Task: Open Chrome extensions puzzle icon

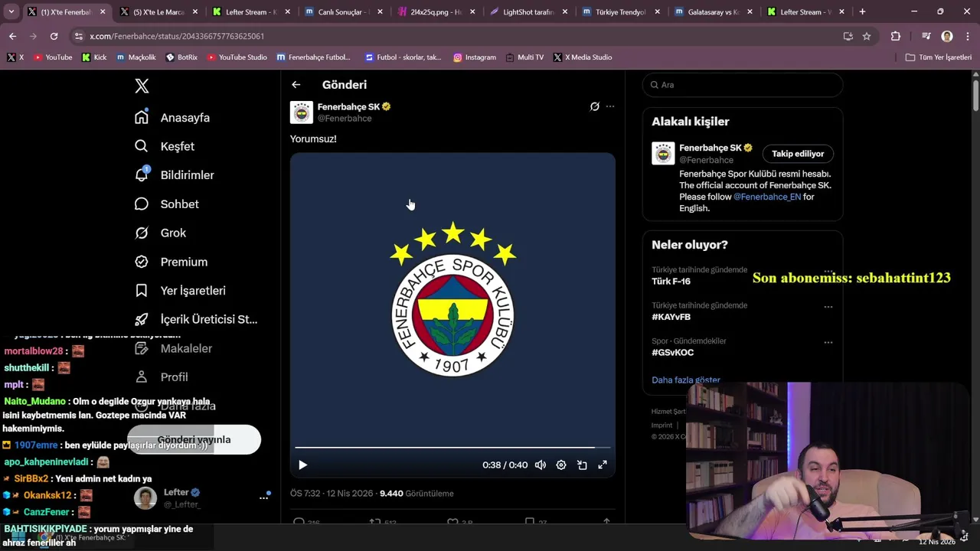Action: click(896, 36)
